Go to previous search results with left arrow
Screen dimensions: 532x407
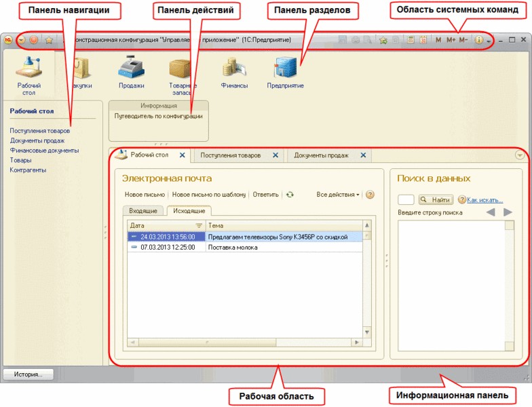coord(491,213)
